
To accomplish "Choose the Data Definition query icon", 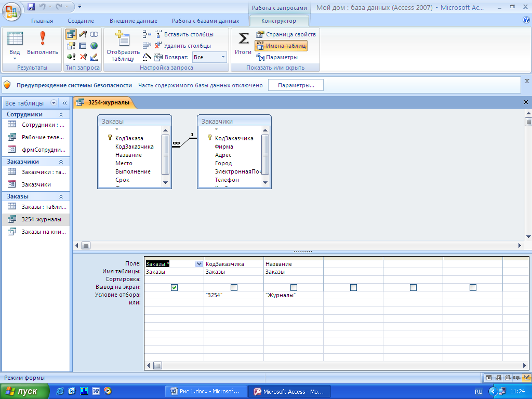I will (x=94, y=57).
